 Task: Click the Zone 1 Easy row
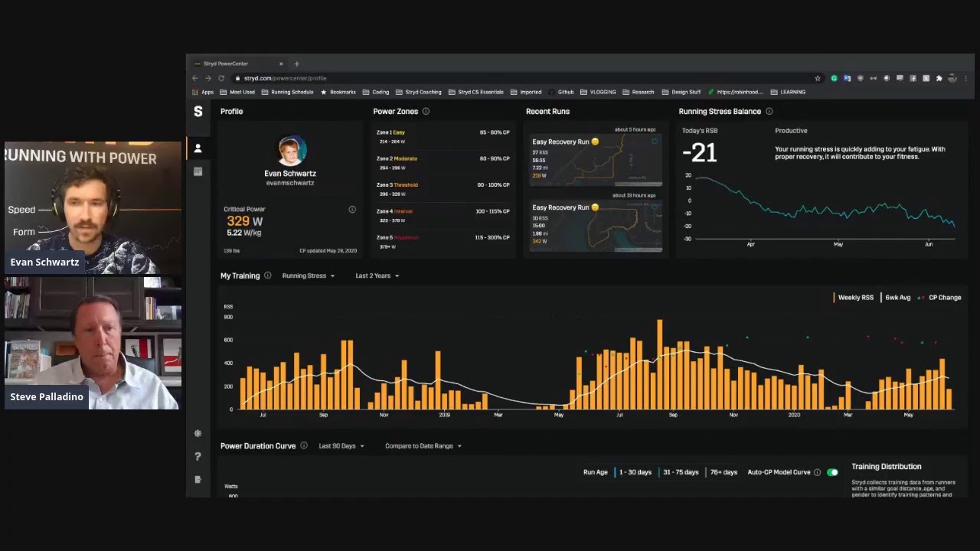tap(443, 136)
